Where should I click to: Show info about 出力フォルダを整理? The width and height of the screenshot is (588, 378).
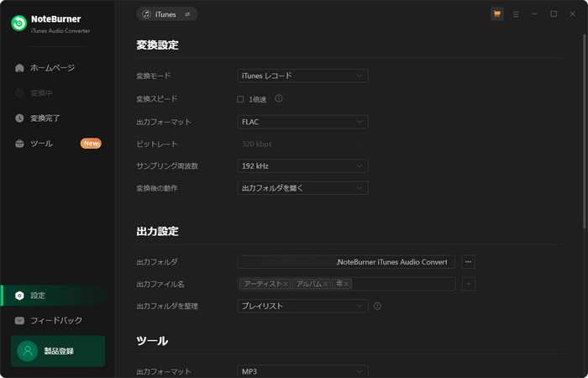[378, 306]
